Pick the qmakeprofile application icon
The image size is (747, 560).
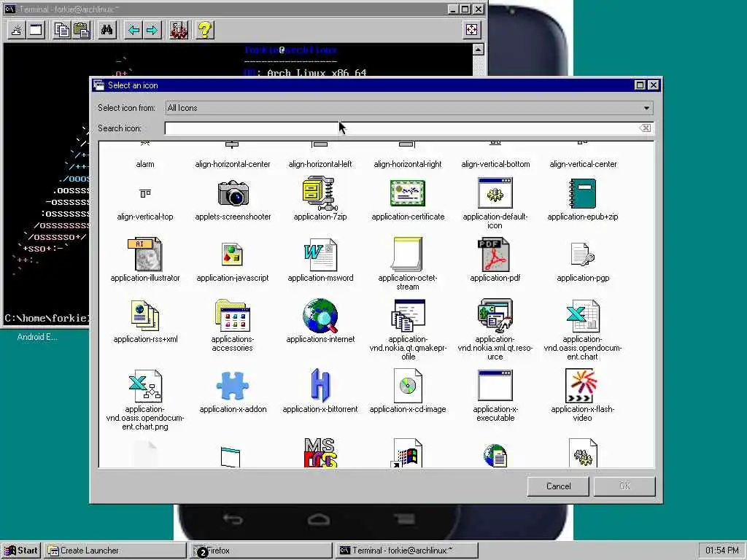tap(408, 315)
